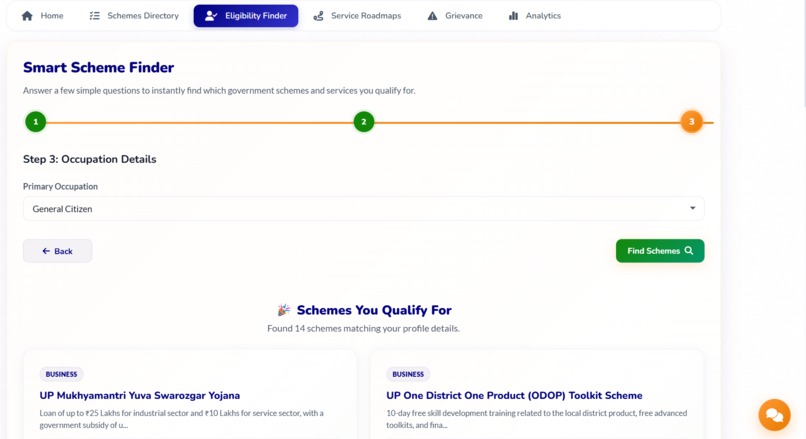
Task: Click the Smart Scheme Finder heading
Action: [x=99, y=67]
